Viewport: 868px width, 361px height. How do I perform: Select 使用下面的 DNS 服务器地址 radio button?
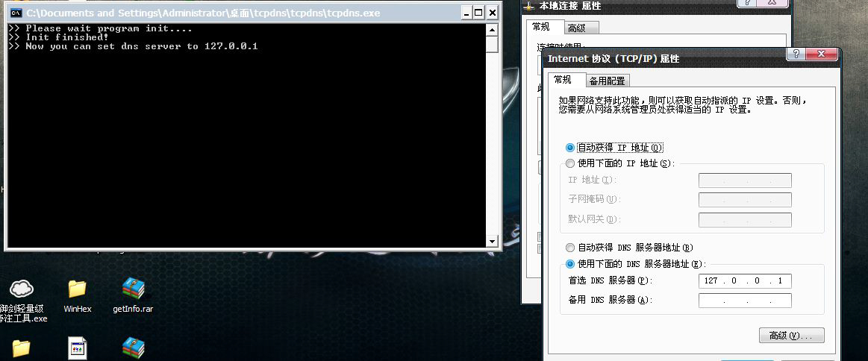point(570,264)
